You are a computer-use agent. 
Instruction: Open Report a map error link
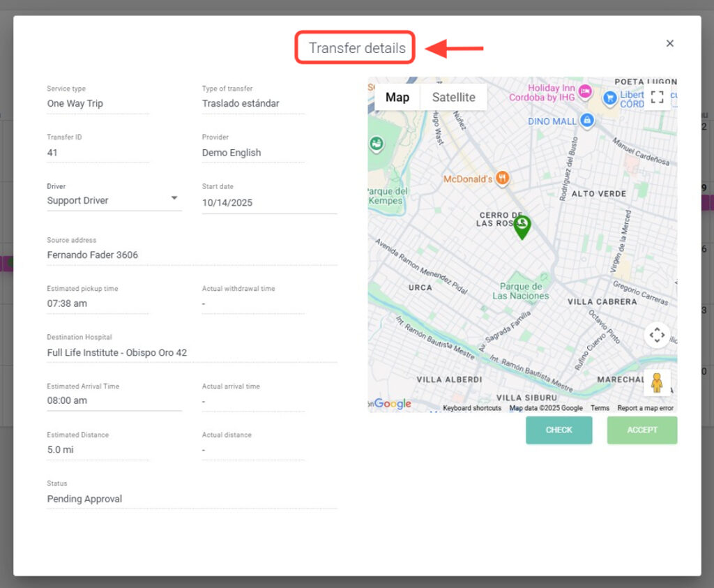click(x=645, y=408)
